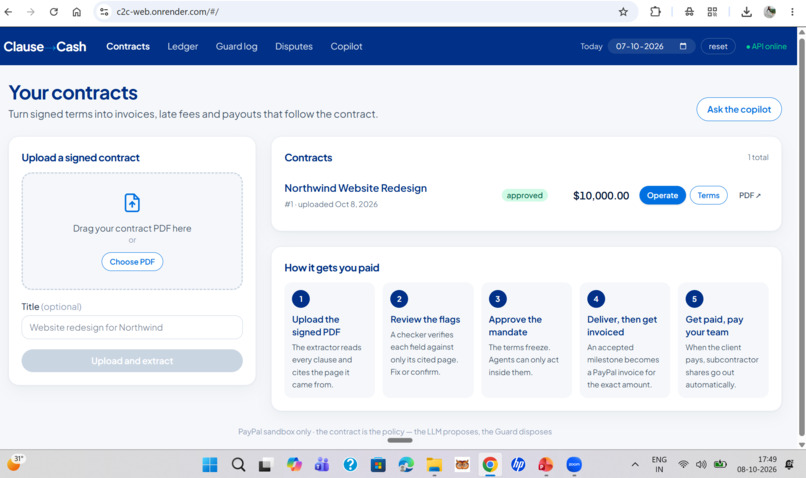The image size is (806, 478).
Task: Open the weather widget showing 31°
Action: (x=15, y=463)
